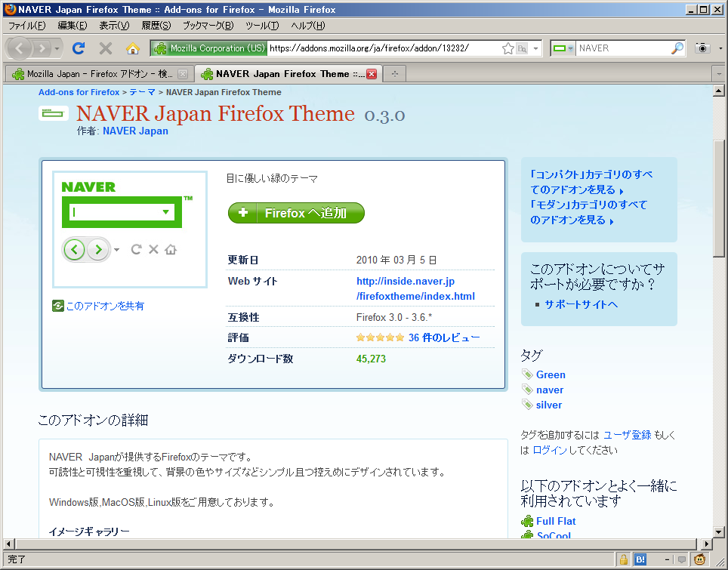Open the 履歴(S) menu
The width and height of the screenshot is (728, 570).
(x=156, y=26)
